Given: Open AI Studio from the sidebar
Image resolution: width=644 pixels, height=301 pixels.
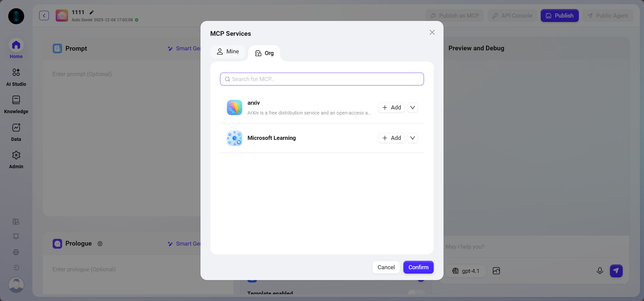Looking at the screenshot, I should click(x=16, y=76).
